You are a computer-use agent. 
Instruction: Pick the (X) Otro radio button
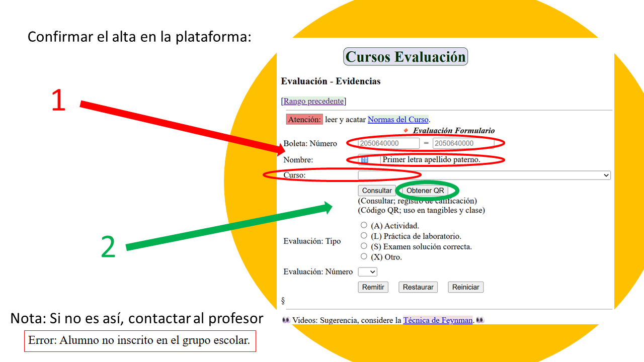click(x=364, y=256)
